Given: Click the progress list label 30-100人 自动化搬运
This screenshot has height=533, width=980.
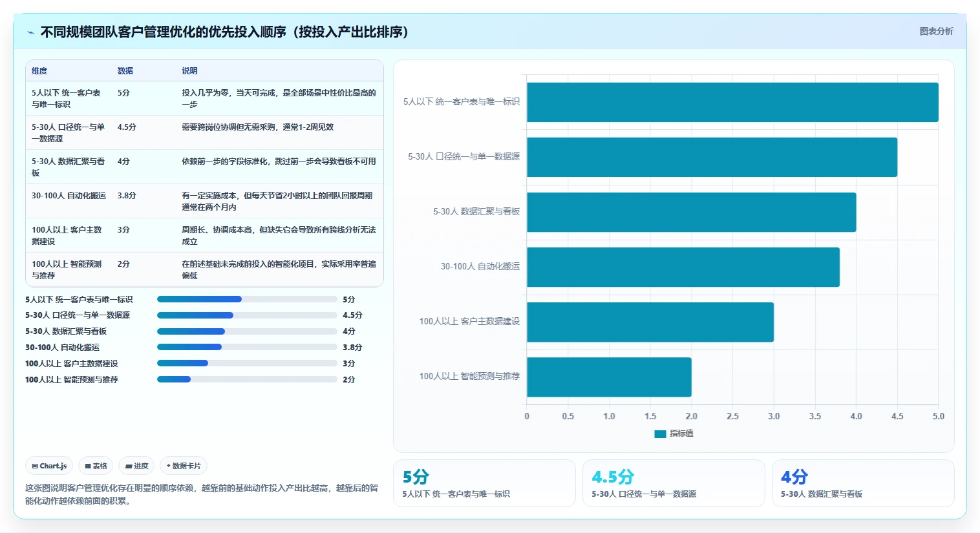Looking at the screenshot, I should tap(62, 347).
